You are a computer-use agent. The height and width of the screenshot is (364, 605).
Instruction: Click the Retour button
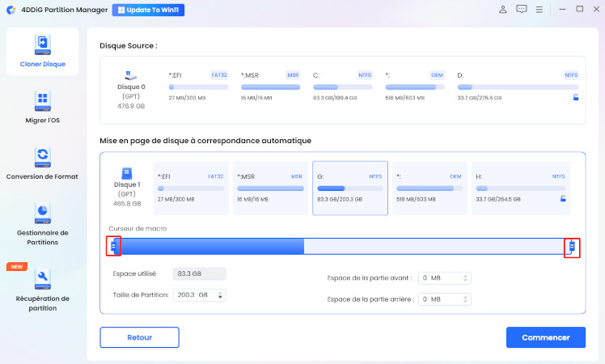(x=139, y=337)
